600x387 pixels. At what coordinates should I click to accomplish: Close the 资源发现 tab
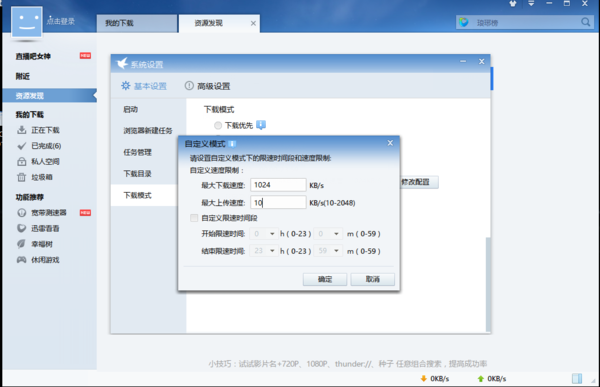[x=253, y=23]
